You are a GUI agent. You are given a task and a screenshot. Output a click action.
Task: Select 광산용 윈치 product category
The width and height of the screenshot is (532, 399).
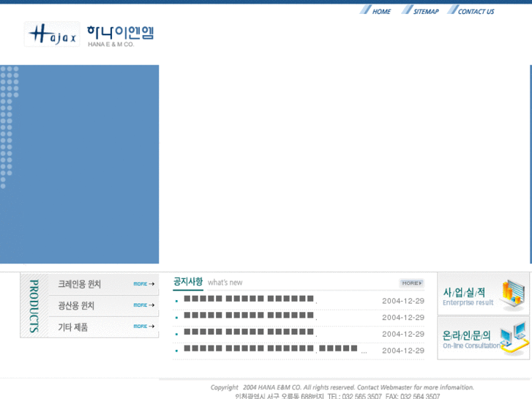pyautogui.click(x=76, y=305)
